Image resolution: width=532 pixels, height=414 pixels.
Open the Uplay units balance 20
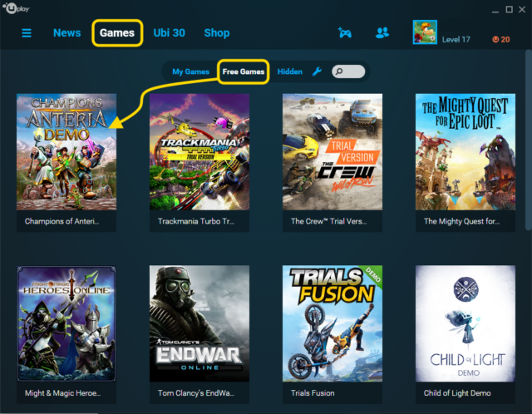coord(500,39)
